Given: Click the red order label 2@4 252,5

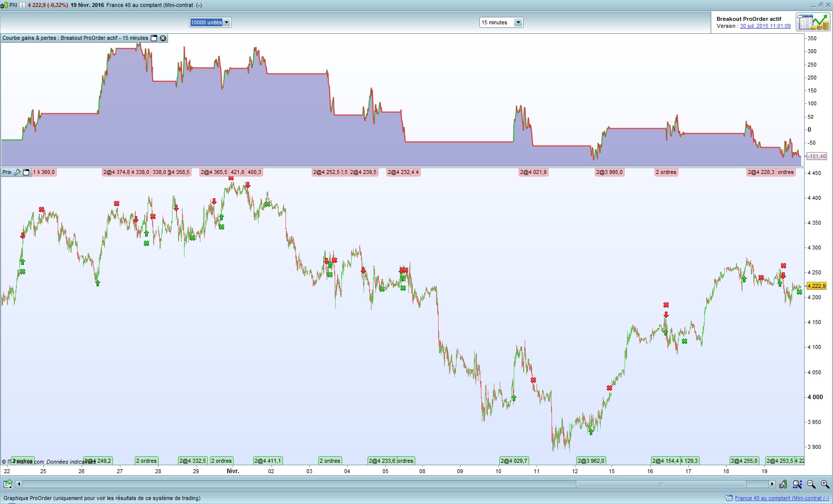Looking at the screenshot, I should coord(326,172).
